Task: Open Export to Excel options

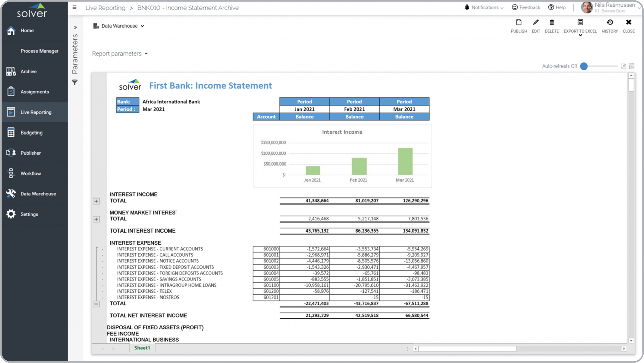Action: click(580, 35)
